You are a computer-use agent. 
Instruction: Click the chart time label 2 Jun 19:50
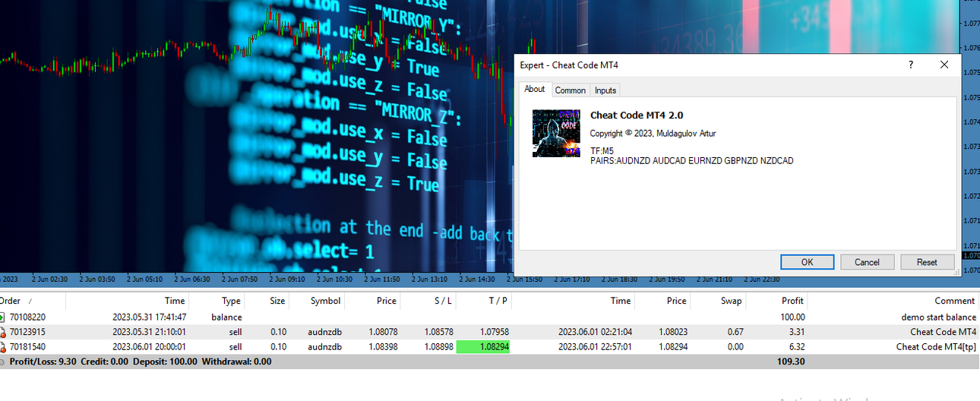(x=669, y=279)
